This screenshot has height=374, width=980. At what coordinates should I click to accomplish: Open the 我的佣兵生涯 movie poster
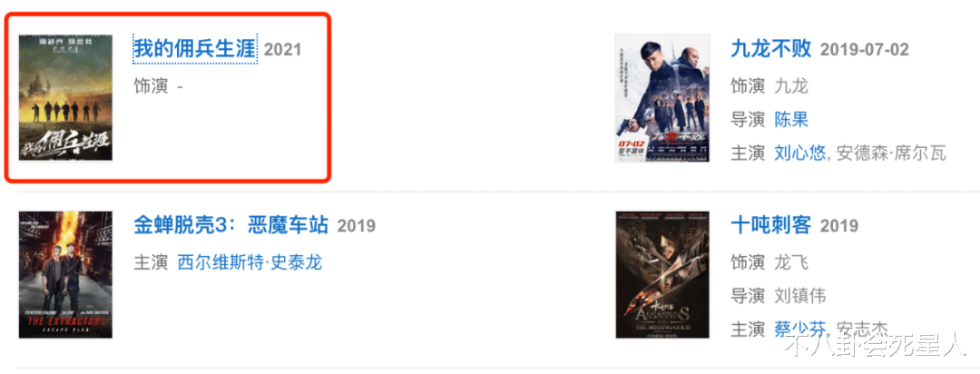[x=65, y=97]
